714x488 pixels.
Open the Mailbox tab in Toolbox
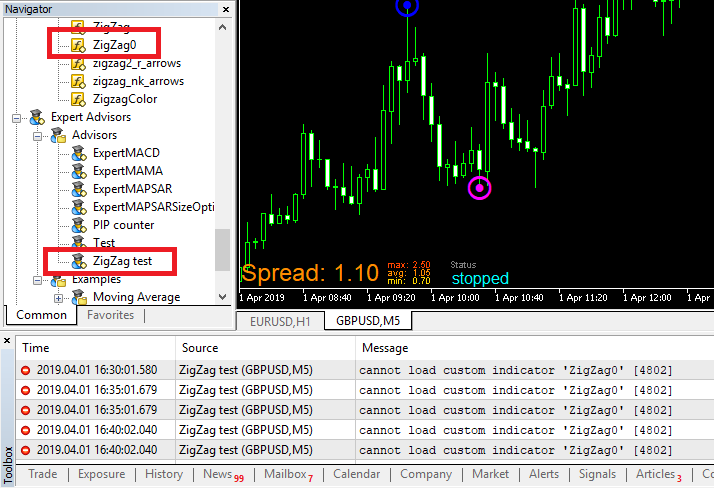288,474
